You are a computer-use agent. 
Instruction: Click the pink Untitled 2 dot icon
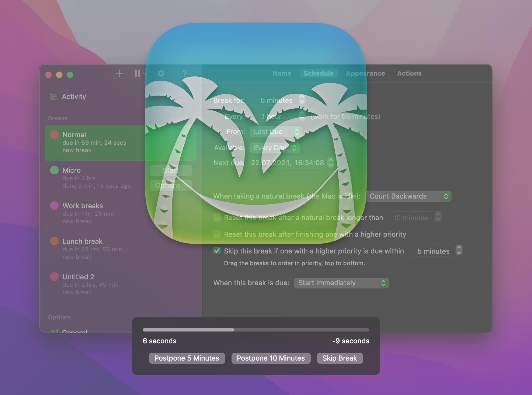[54, 277]
